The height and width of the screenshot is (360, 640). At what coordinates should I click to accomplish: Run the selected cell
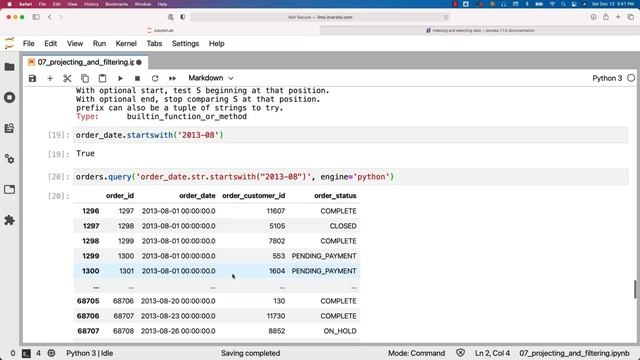pos(120,78)
